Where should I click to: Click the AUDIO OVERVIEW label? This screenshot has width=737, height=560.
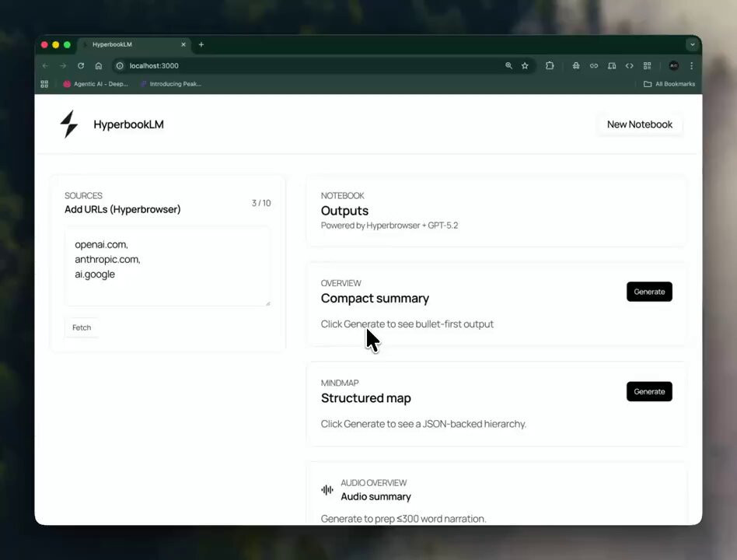374,483
